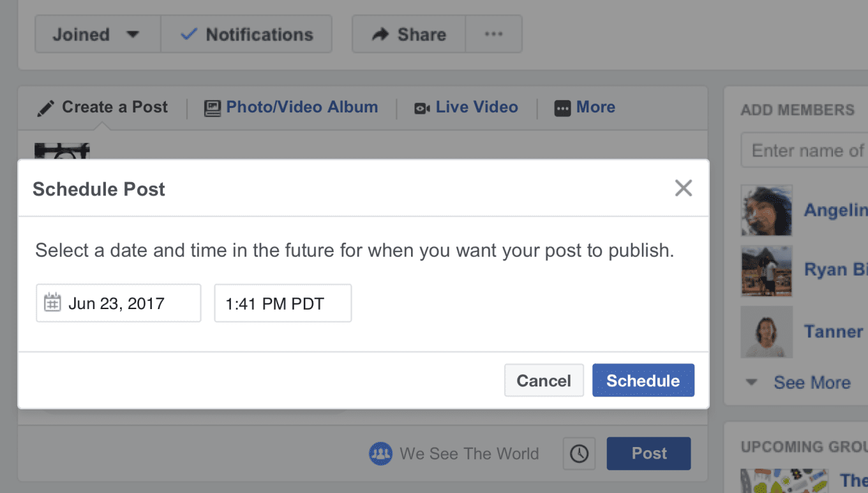
Task: Open the 1:41 PM PDT time selector
Action: coord(282,303)
